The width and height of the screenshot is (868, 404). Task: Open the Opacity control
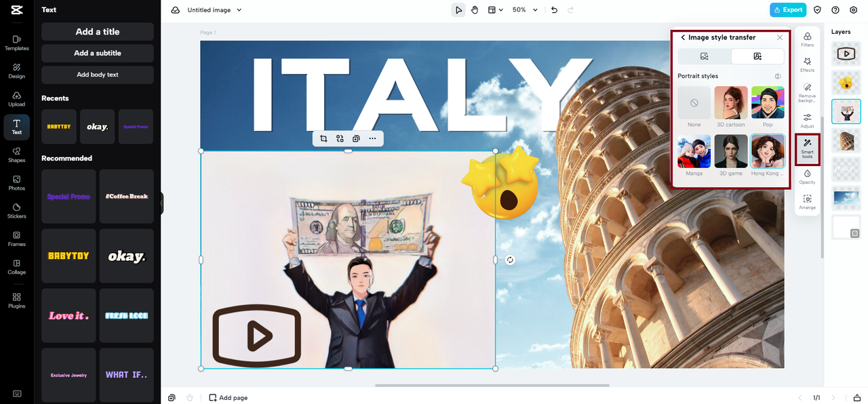807,176
